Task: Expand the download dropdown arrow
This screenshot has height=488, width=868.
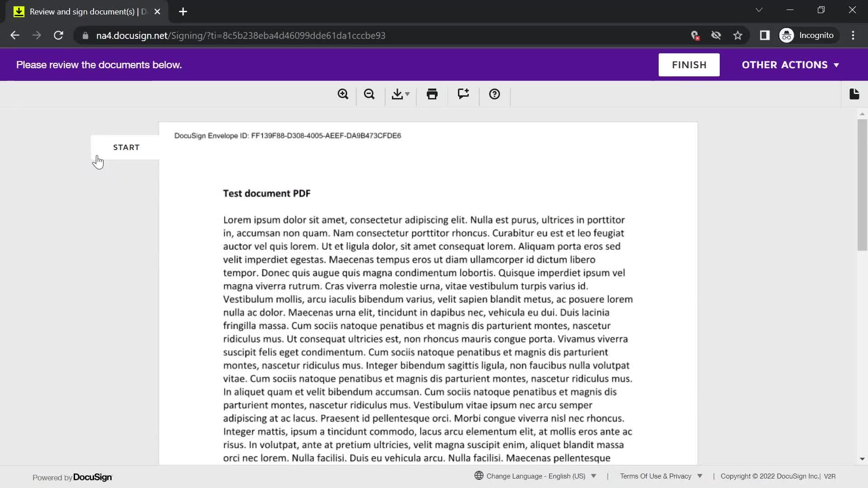Action: 408,94
